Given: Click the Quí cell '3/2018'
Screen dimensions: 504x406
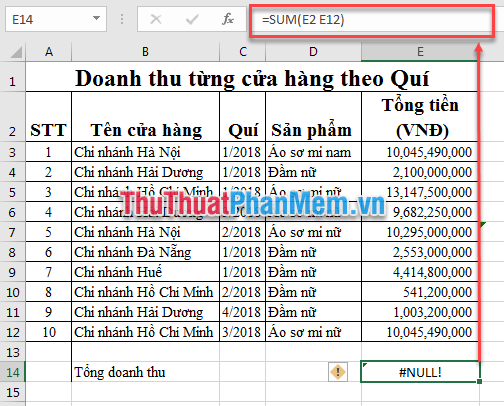Looking at the screenshot, I should (x=243, y=332).
